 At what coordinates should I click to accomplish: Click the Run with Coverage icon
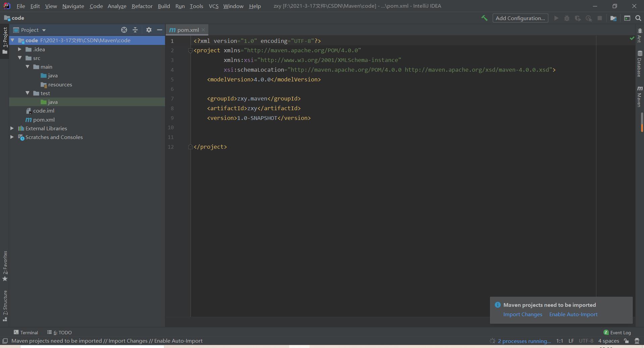coord(578,18)
